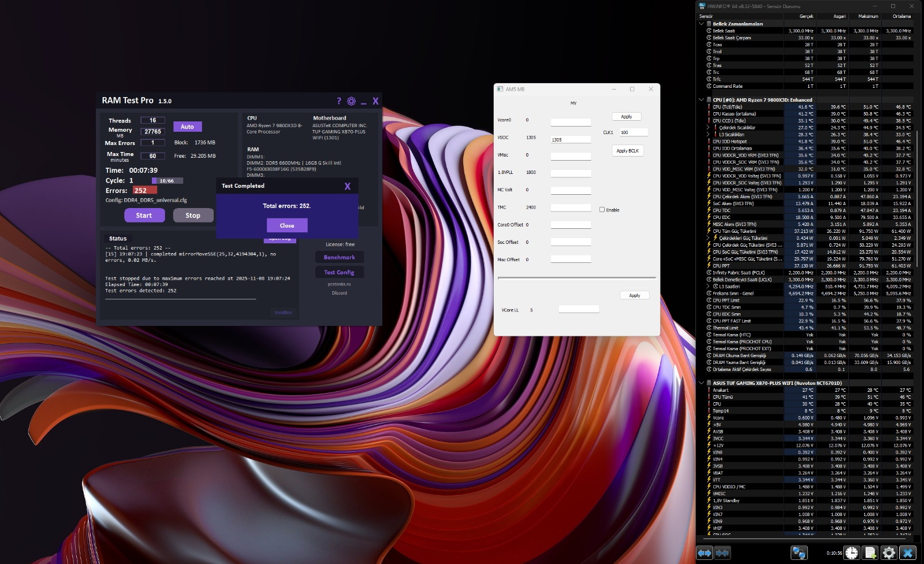Click thermometer icon of CPU (Tctl/Tdie) row
This screenshot has height=564, width=924.
(x=709, y=107)
